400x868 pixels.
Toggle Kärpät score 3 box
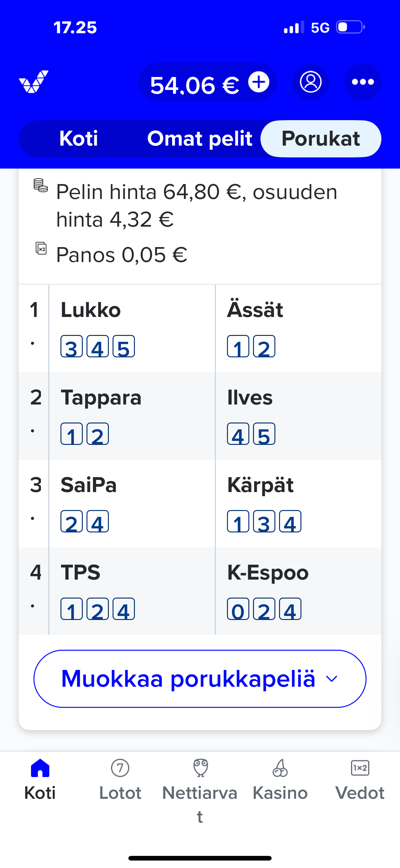264,522
